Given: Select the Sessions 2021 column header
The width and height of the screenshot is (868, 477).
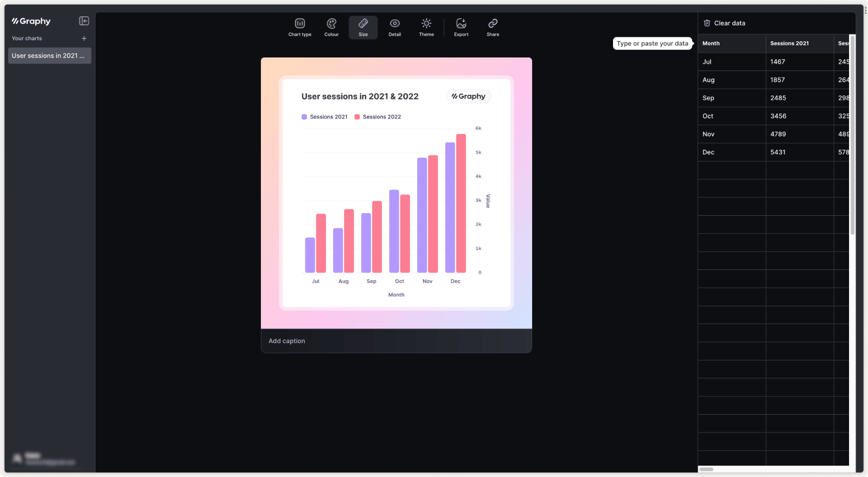Looking at the screenshot, I should coord(800,43).
